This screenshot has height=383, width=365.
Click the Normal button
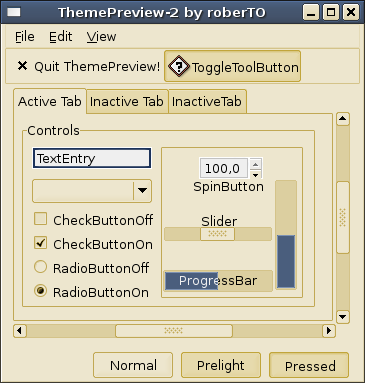(133, 365)
